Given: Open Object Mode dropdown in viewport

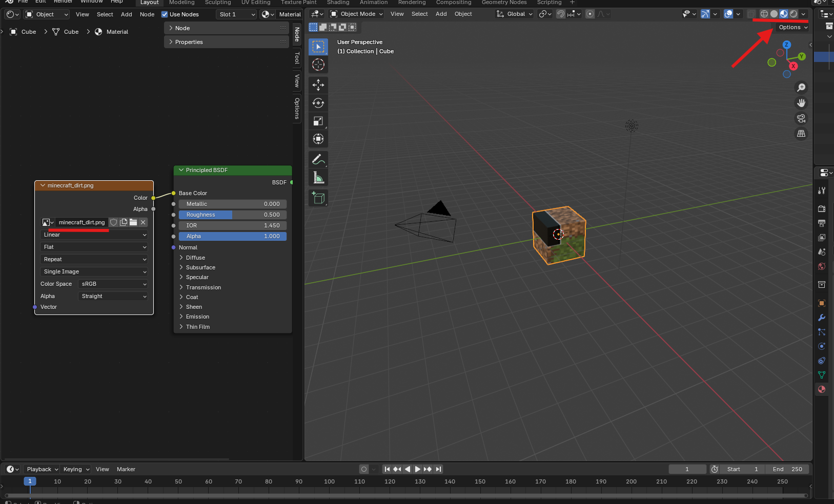Looking at the screenshot, I should point(357,14).
